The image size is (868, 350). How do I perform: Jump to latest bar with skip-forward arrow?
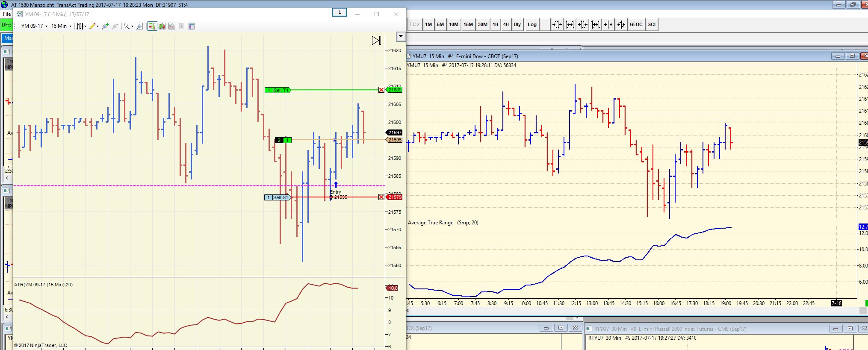coord(376,41)
